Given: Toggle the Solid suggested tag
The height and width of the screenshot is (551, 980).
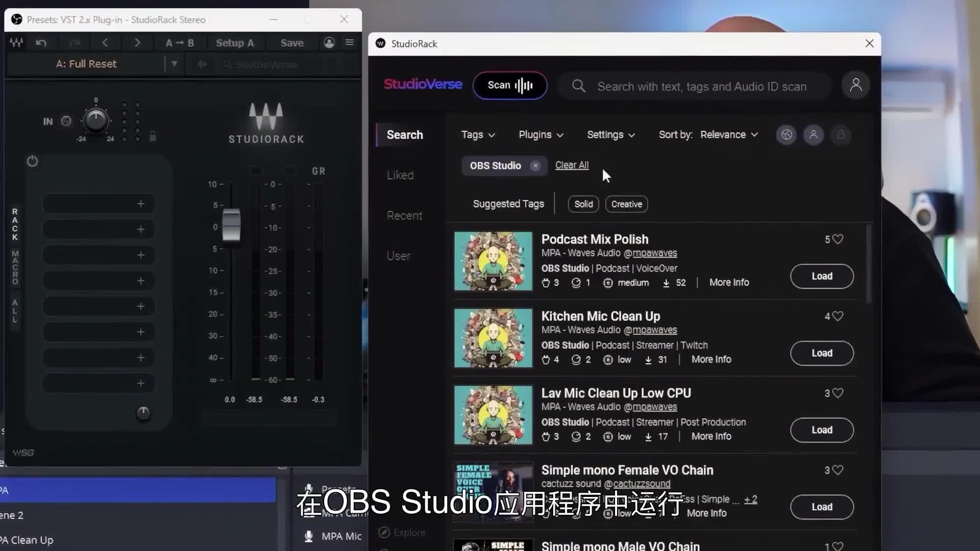Looking at the screenshot, I should point(583,204).
